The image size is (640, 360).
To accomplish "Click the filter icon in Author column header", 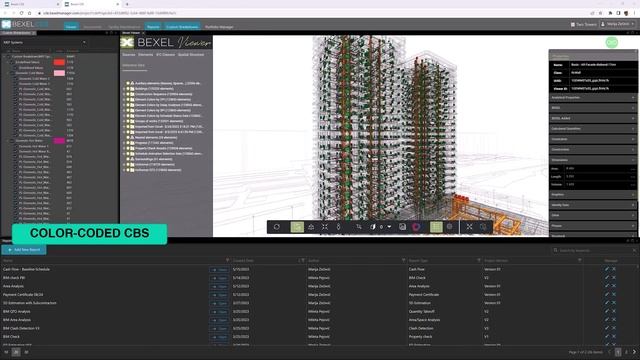I will point(403,260).
